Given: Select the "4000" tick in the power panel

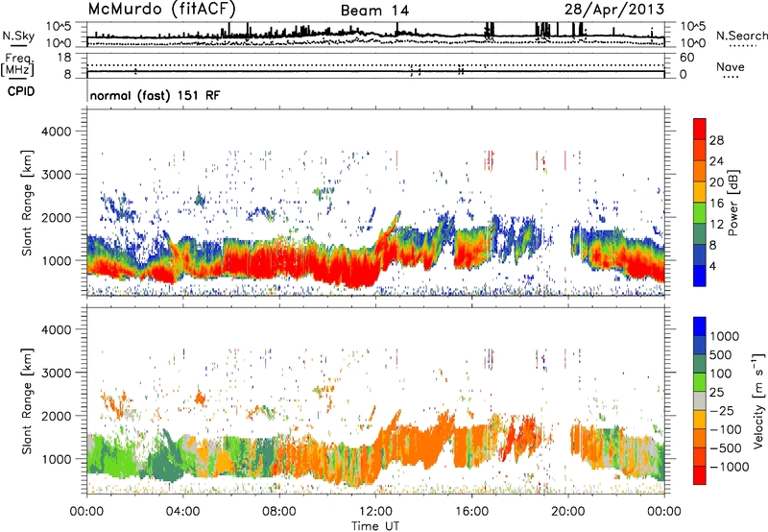Looking at the screenshot, I should pyautogui.click(x=57, y=132).
